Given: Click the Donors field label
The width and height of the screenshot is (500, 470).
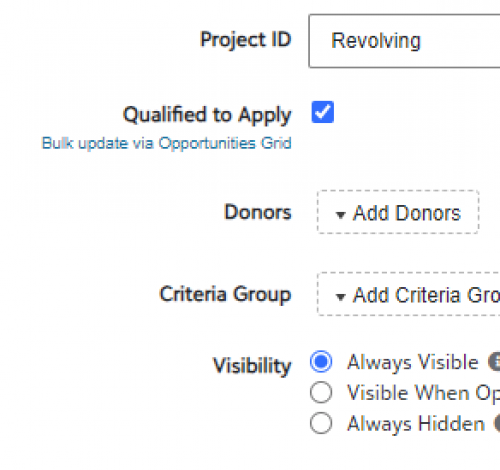Looking at the screenshot, I should pyautogui.click(x=258, y=212).
